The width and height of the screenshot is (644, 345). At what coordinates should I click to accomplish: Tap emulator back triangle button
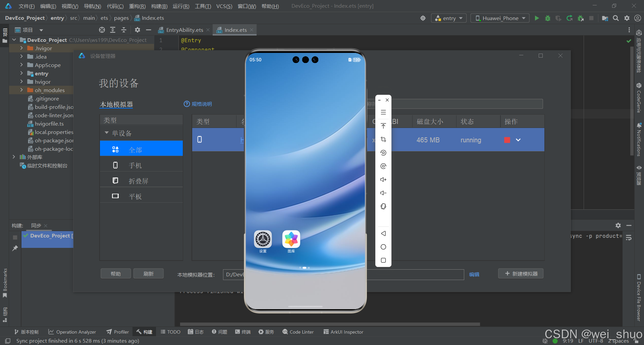[383, 233]
